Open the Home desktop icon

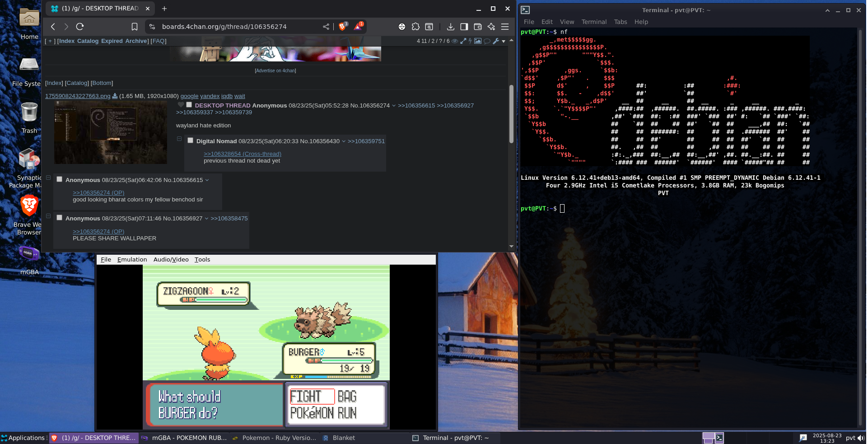[29, 23]
